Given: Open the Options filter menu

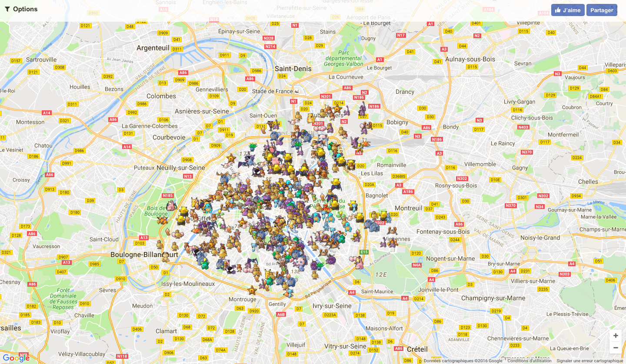Looking at the screenshot, I should [x=21, y=9].
